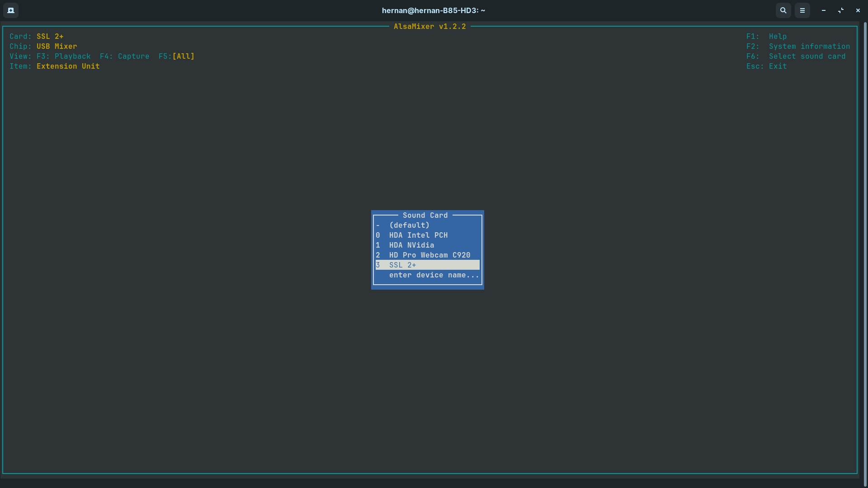Select F5: [All] view
868x488 pixels.
pos(177,56)
